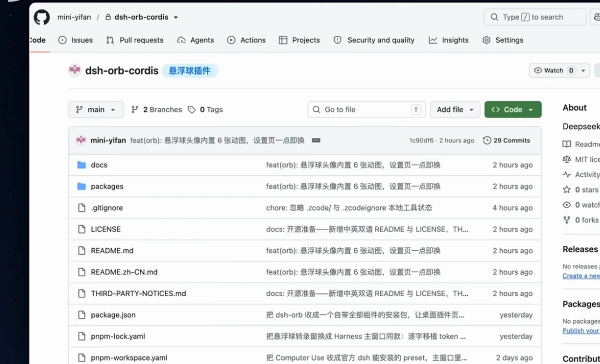The width and height of the screenshot is (600, 364).
Task: Switch to the Issues tab
Action: 75,40
